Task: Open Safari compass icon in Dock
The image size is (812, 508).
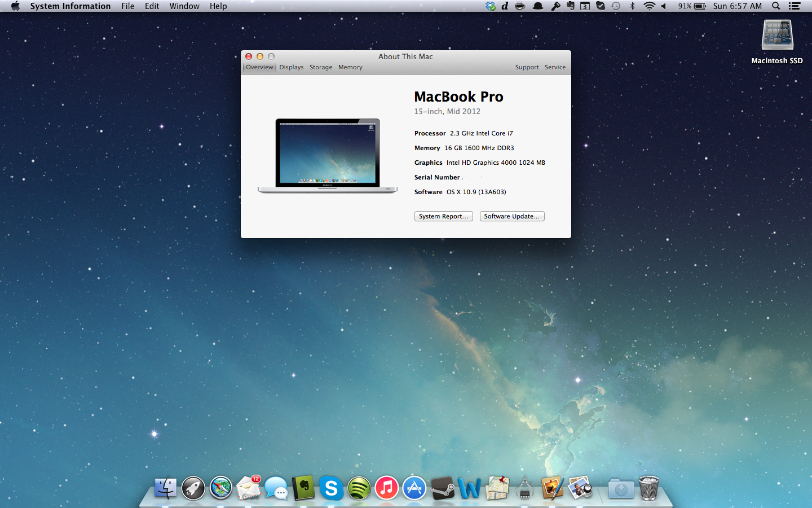Action: pos(221,488)
